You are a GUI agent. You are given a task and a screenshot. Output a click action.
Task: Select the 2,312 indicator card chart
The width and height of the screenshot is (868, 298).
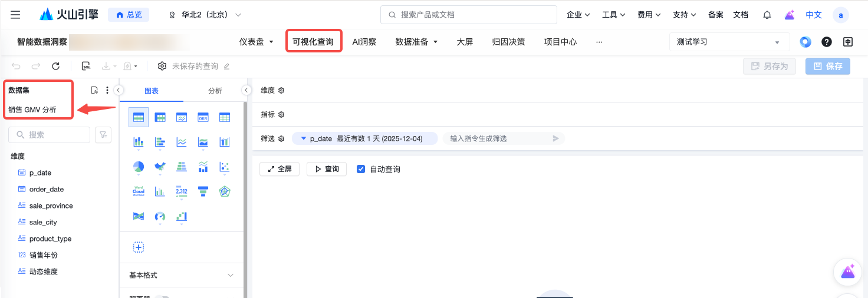click(x=182, y=191)
